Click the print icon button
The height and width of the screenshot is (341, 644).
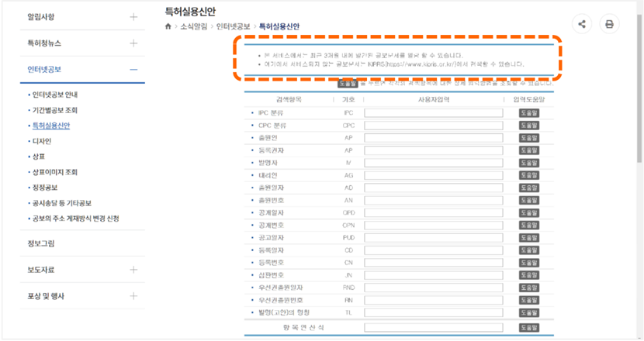pos(609,24)
